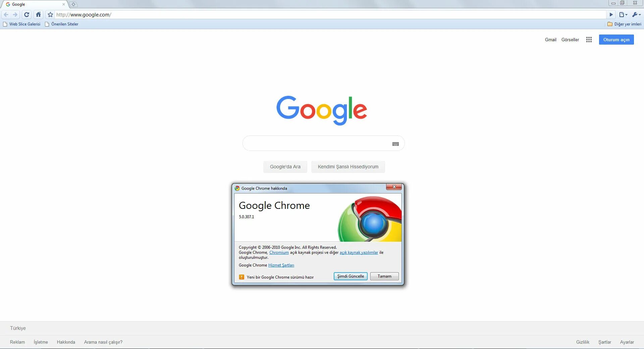Open Gmail link
This screenshot has height=349, width=644.
(x=550, y=40)
